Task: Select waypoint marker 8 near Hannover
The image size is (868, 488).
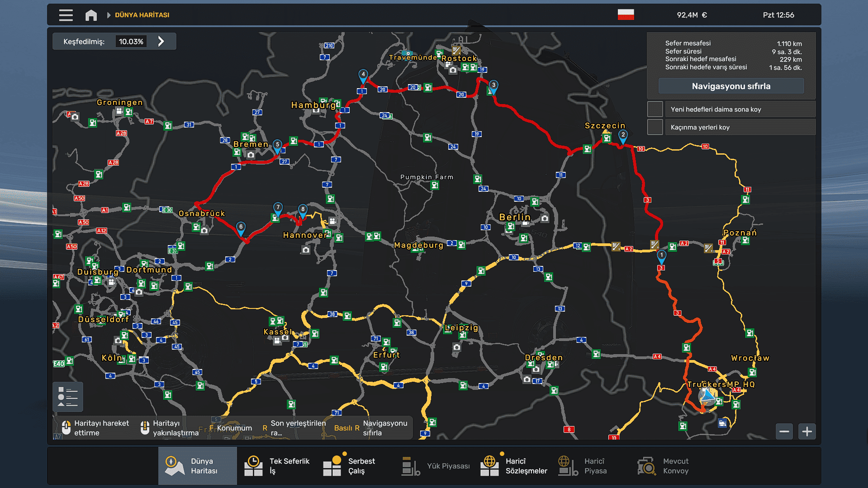Action: (x=303, y=210)
